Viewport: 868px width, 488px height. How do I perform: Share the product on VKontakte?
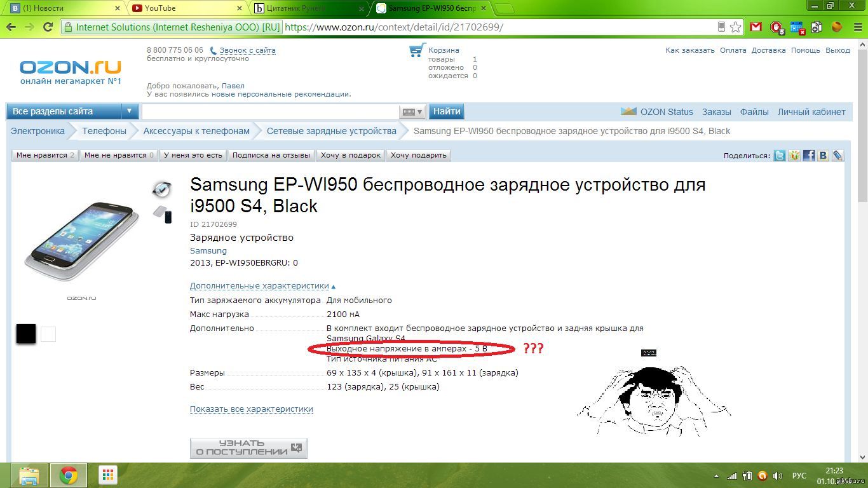click(823, 155)
